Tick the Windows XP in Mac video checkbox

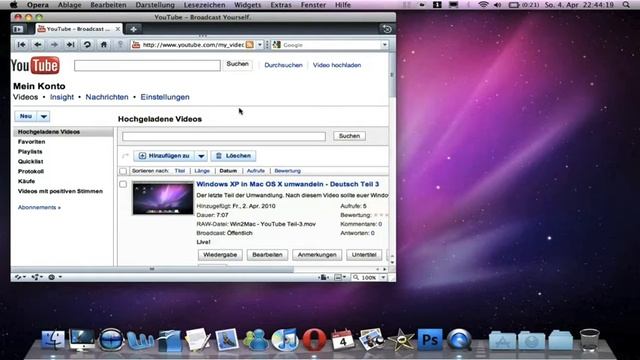pyautogui.click(x=123, y=184)
